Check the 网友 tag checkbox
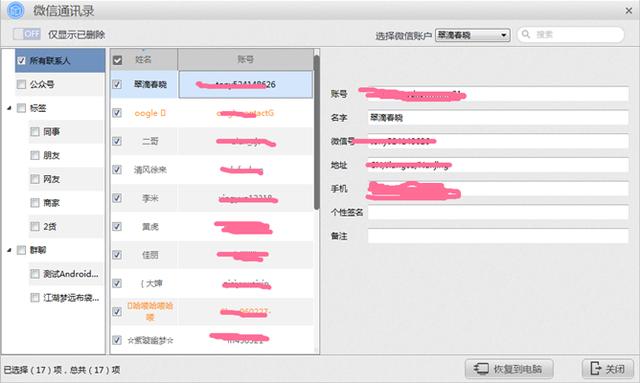This screenshot has height=383, width=640. point(35,179)
